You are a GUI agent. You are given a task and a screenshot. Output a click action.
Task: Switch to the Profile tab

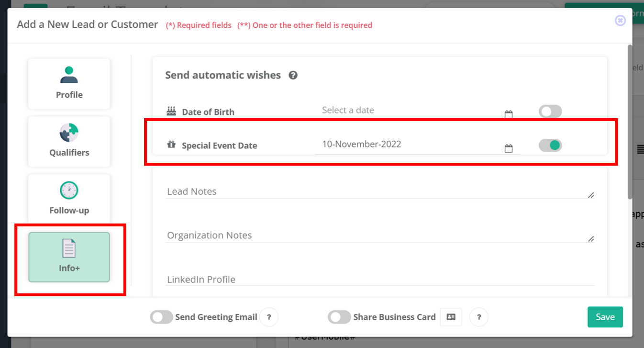tap(69, 84)
